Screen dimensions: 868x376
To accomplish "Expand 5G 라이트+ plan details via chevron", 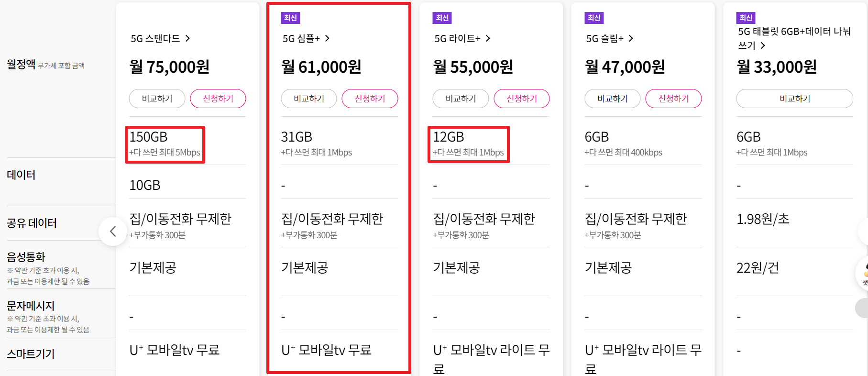I will pyautogui.click(x=488, y=38).
